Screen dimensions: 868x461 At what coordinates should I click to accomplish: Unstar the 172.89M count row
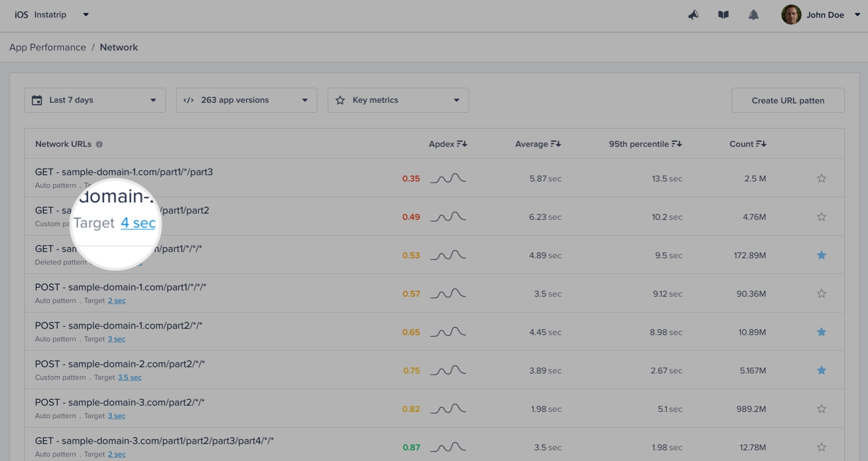point(821,255)
